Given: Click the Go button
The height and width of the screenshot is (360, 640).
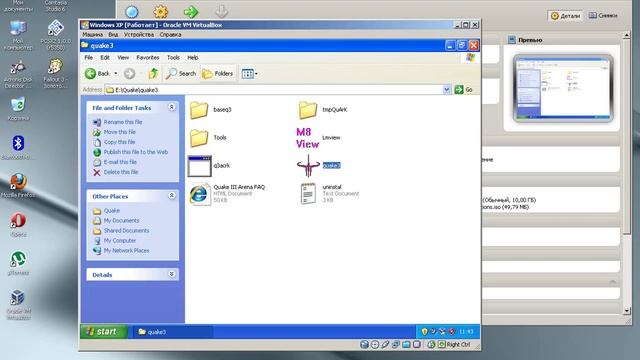Looking at the screenshot, I should tap(464, 89).
